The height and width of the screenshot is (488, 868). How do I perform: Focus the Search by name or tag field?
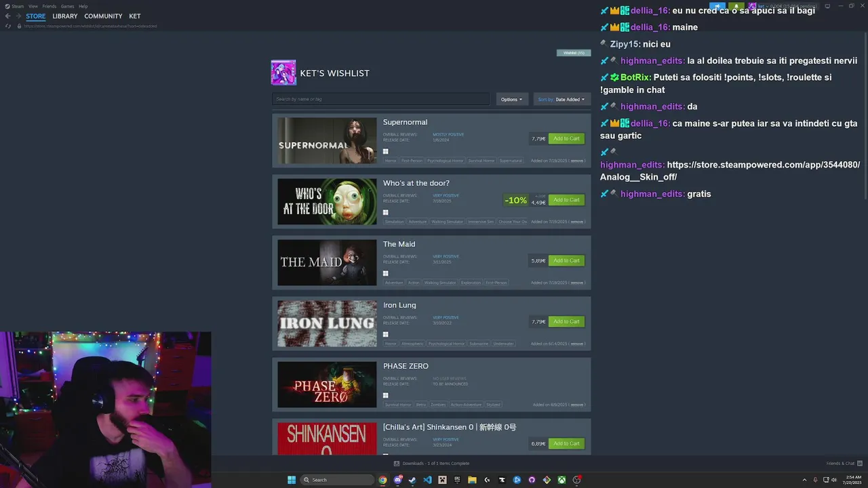pos(380,99)
